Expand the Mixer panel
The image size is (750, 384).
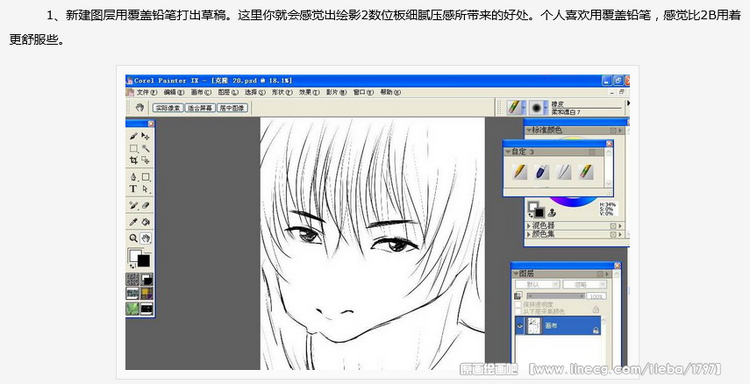(529, 226)
